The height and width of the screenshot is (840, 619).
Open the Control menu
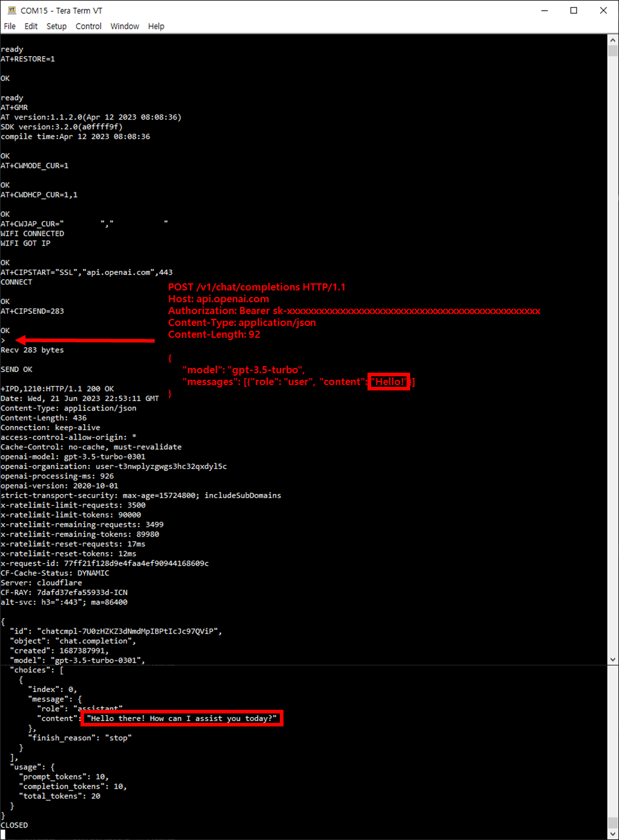coord(89,26)
